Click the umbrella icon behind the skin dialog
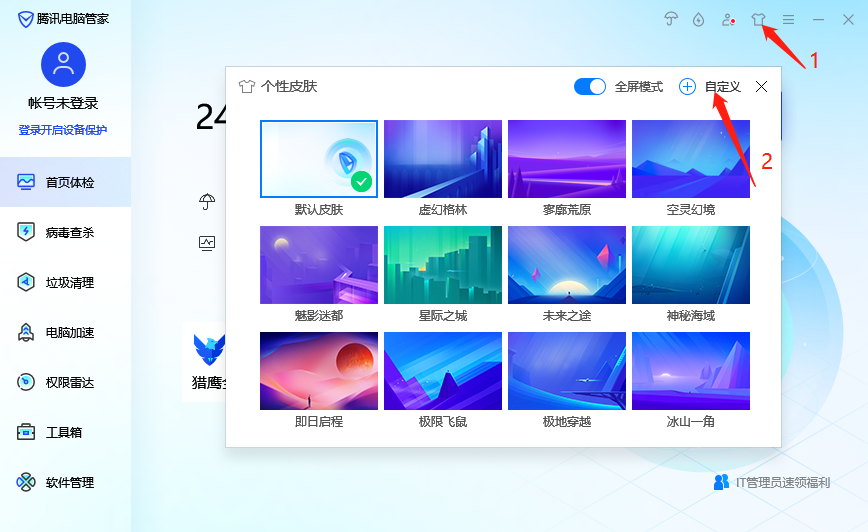The width and height of the screenshot is (868, 532). 207,202
